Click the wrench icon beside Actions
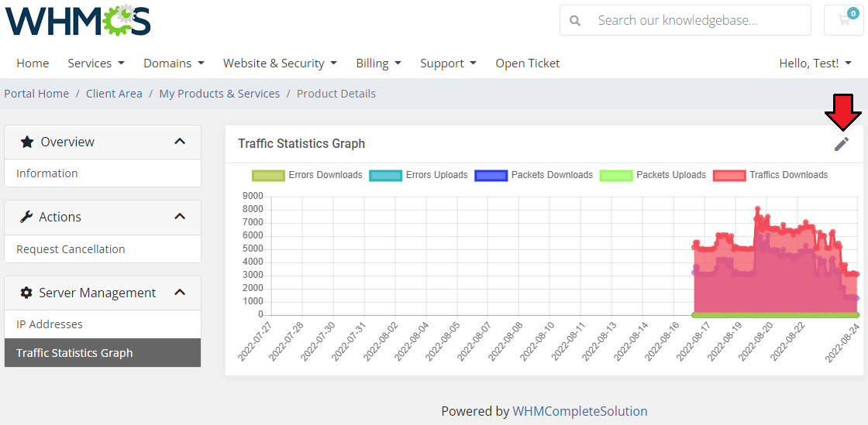868x425 pixels. (x=26, y=218)
